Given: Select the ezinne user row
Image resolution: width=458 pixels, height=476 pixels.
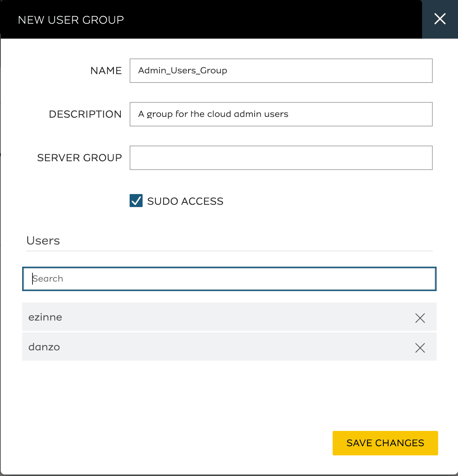Looking at the screenshot, I should pyautogui.click(x=229, y=317).
